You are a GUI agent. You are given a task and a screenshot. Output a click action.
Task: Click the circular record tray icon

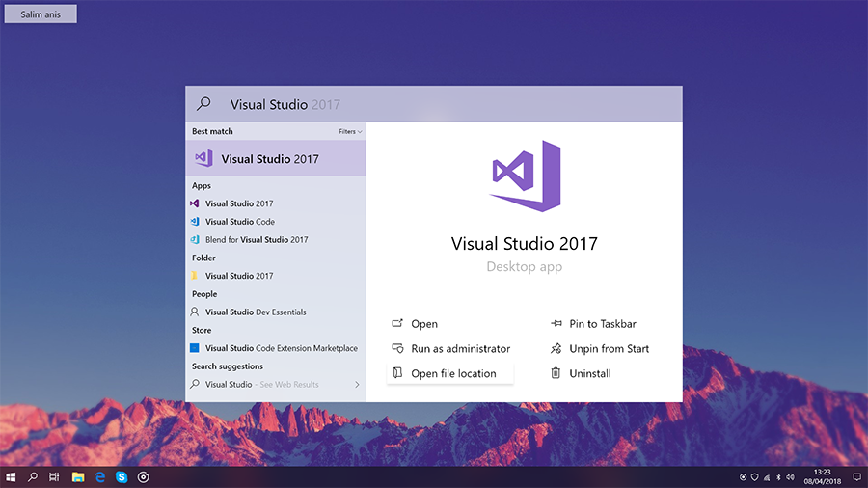tap(743, 477)
